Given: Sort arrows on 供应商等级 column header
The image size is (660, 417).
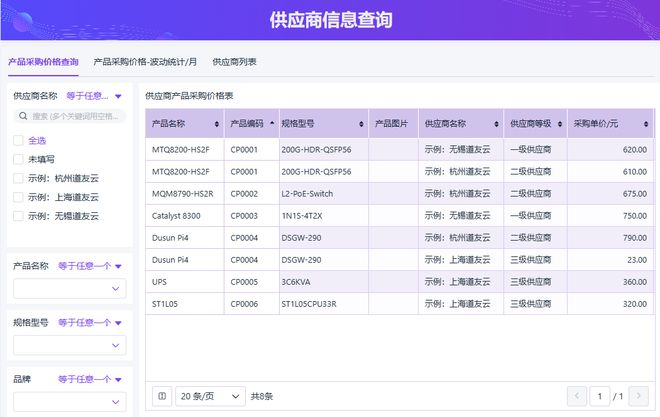Looking at the screenshot, I should pyautogui.click(x=560, y=124).
